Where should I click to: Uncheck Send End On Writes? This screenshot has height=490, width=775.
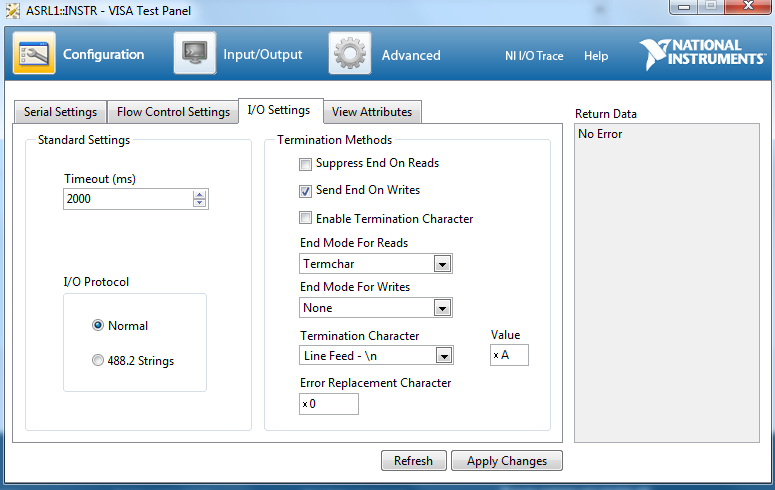click(305, 191)
